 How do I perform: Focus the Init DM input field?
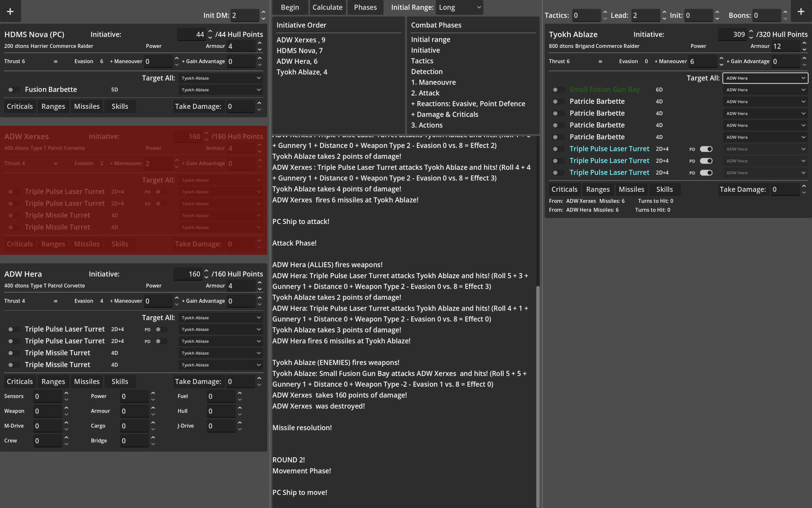coord(245,15)
